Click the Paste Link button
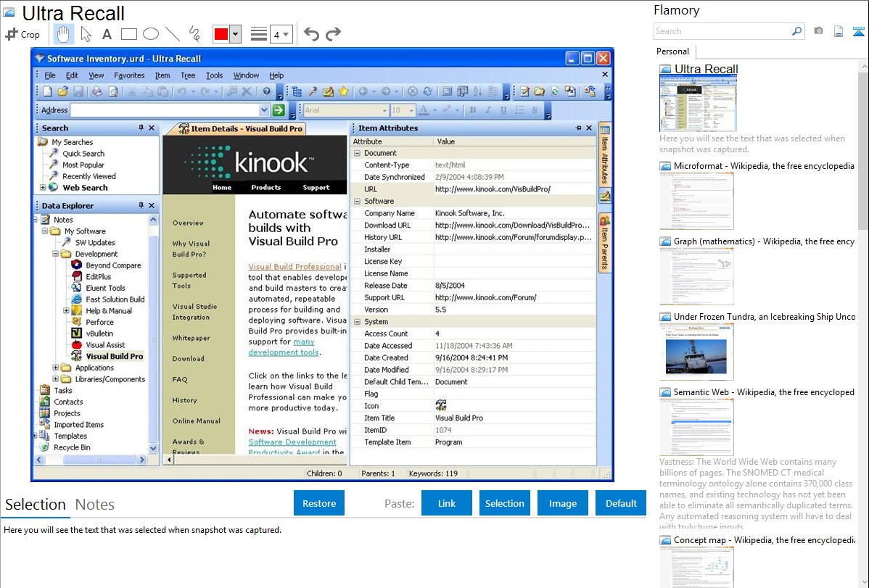Viewport: 869px width, 588px height. pyautogui.click(x=447, y=503)
